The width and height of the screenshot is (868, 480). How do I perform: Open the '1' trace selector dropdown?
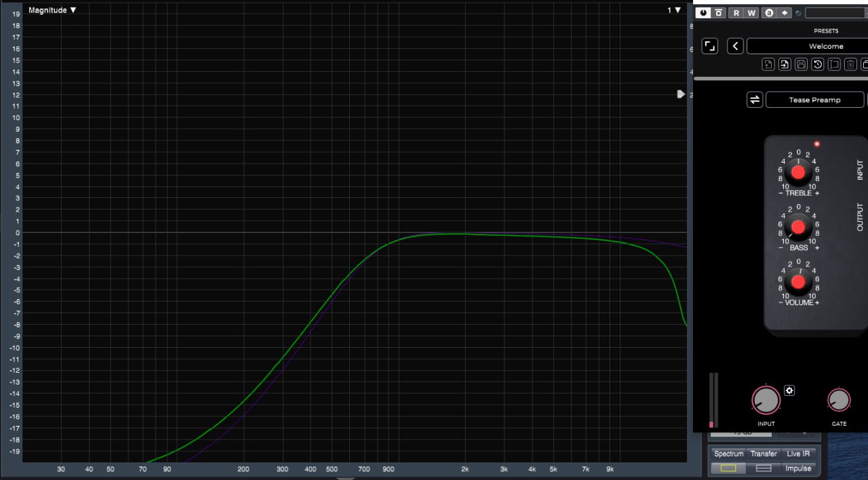[675, 10]
